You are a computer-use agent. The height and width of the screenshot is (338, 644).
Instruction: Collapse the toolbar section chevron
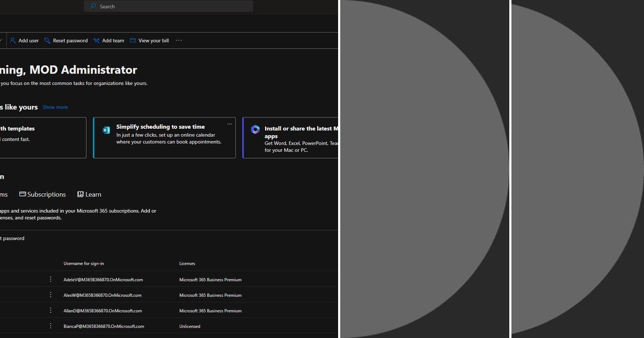click(2, 40)
